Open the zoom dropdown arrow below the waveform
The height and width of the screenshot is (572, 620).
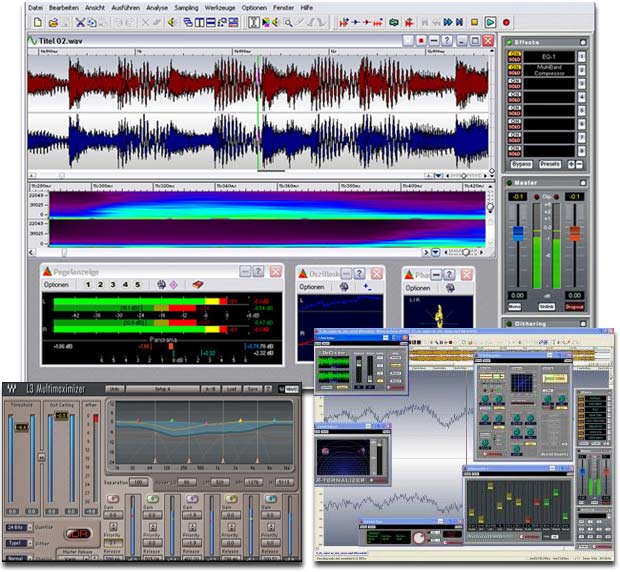439,176
